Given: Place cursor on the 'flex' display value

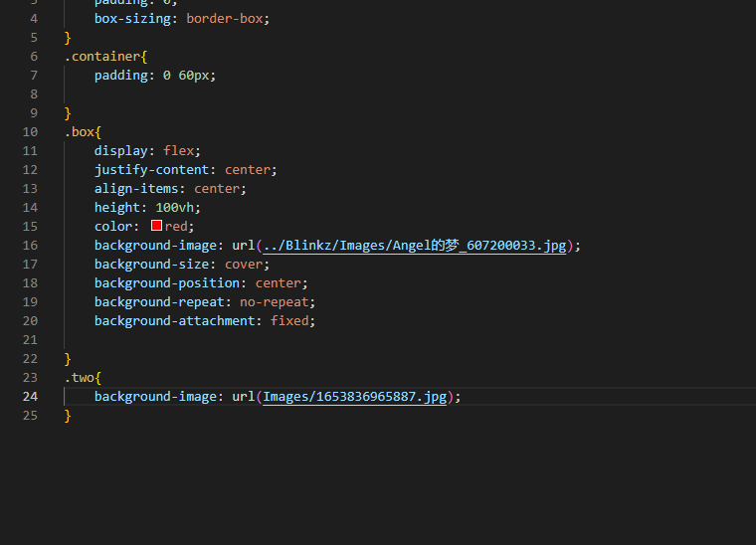Looking at the screenshot, I should 178,151.
